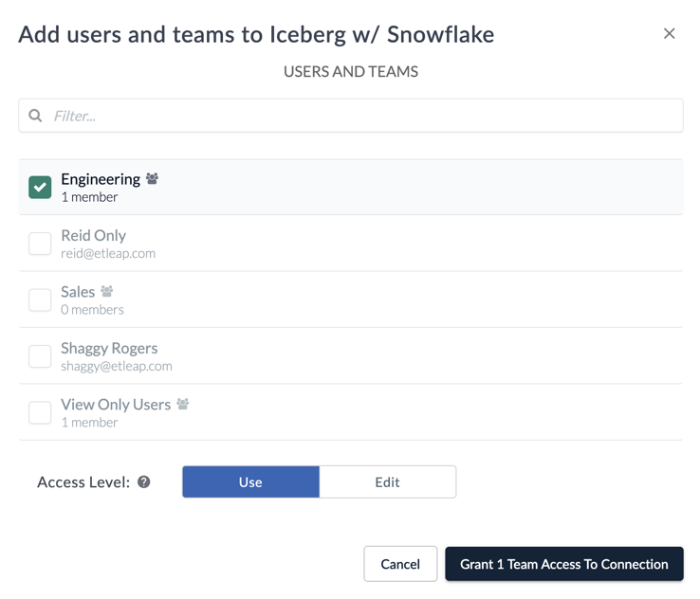This screenshot has width=700, height=599.
Task: Tick the Shaggy Rogers checkbox
Action: [x=40, y=356]
